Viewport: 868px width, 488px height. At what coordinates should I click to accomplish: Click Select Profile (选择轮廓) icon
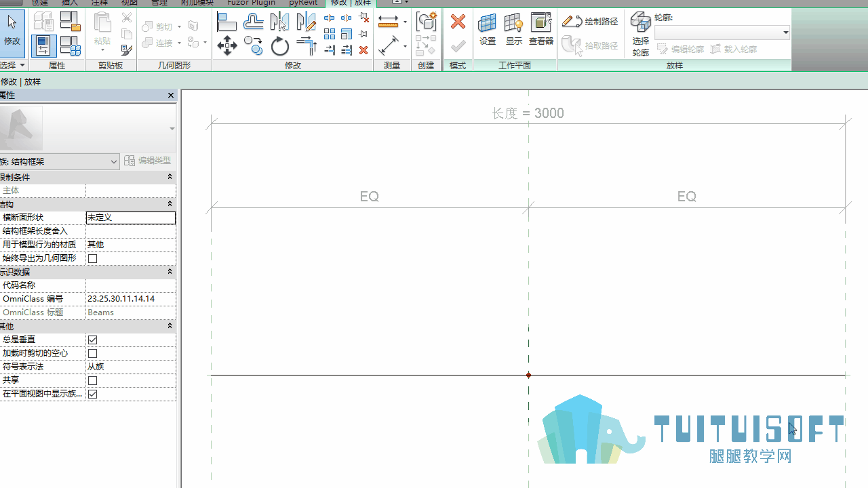point(640,34)
